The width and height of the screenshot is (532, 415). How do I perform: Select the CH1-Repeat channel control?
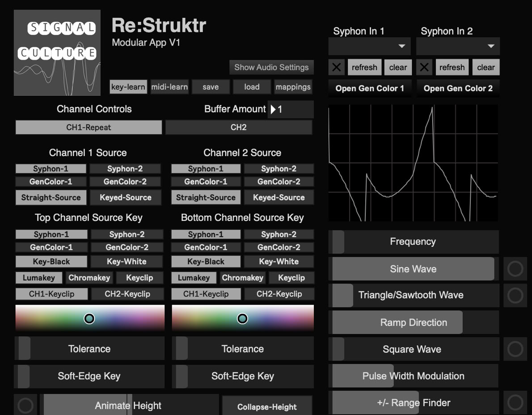click(89, 127)
